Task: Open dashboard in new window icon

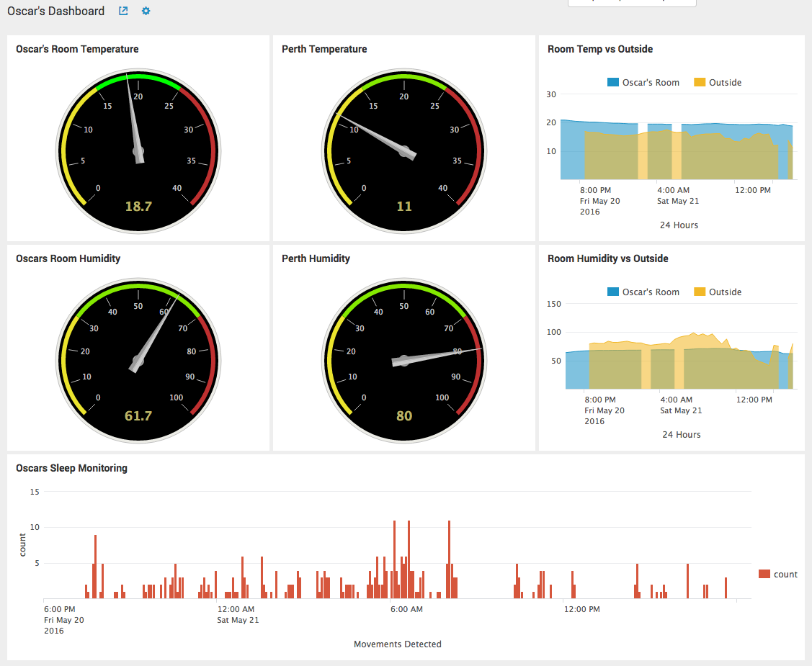Action: (123, 11)
